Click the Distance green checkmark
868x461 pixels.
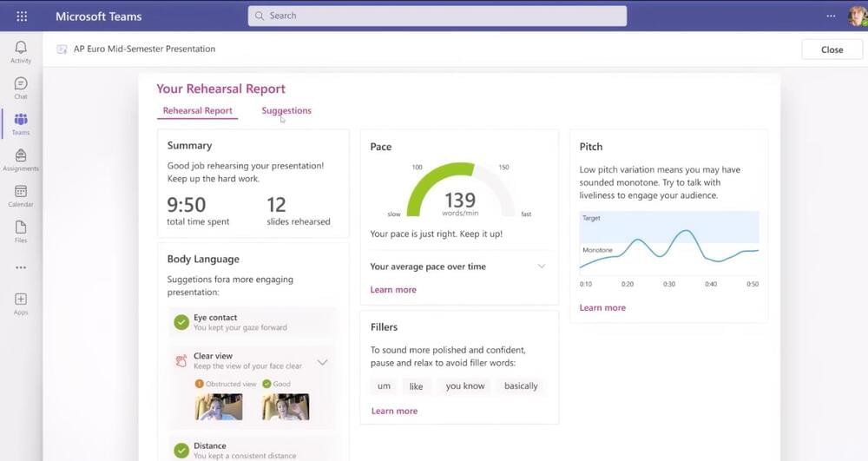pos(181,450)
